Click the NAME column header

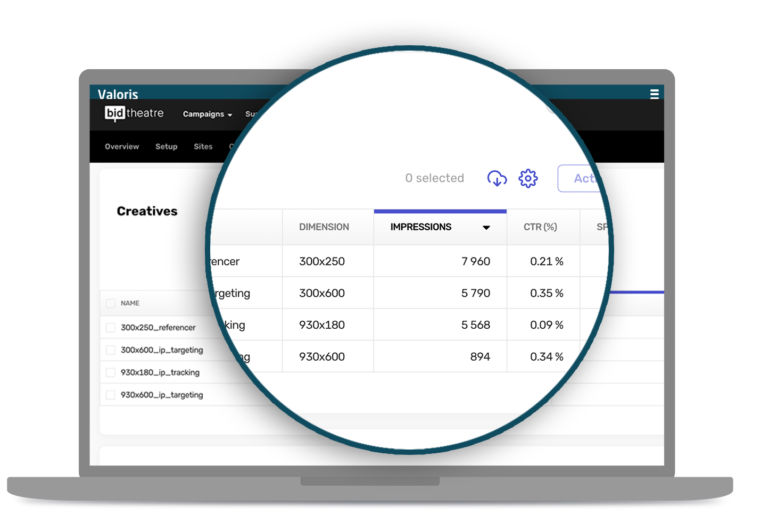[x=130, y=303]
